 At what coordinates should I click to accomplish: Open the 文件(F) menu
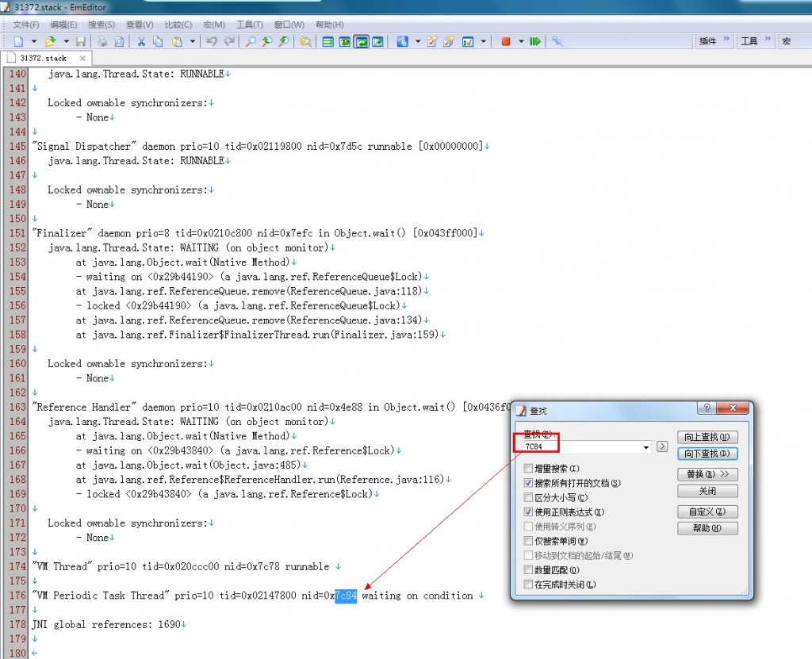pos(26,25)
